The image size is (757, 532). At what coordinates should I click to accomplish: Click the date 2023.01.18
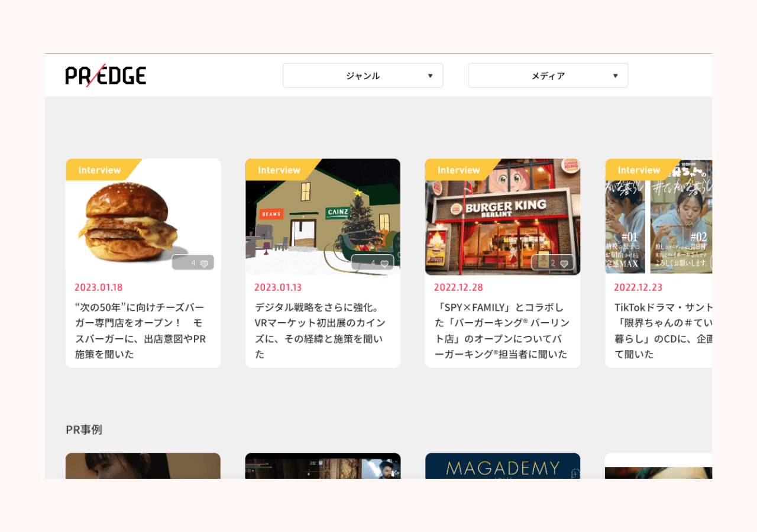coord(99,287)
